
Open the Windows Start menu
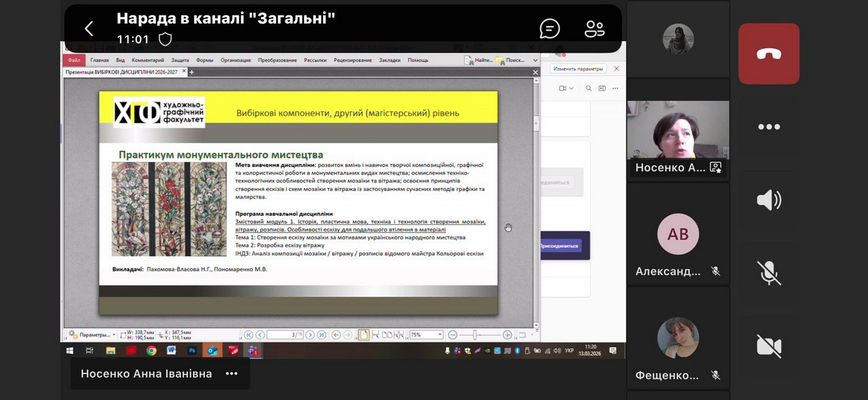click(x=69, y=351)
